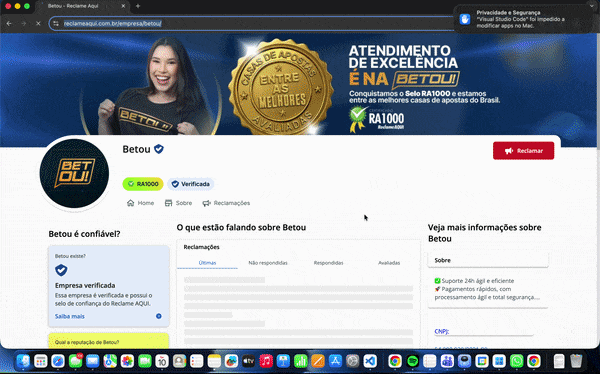Click the Qual a reputação de Betou card
Screen dimensions: 600x374
click(x=109, y=340)
